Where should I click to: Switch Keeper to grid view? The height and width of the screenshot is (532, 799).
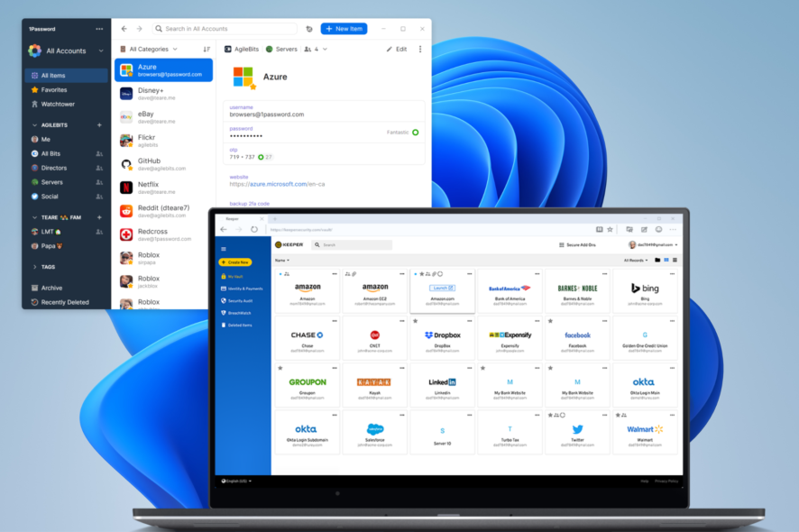point(666,261)
